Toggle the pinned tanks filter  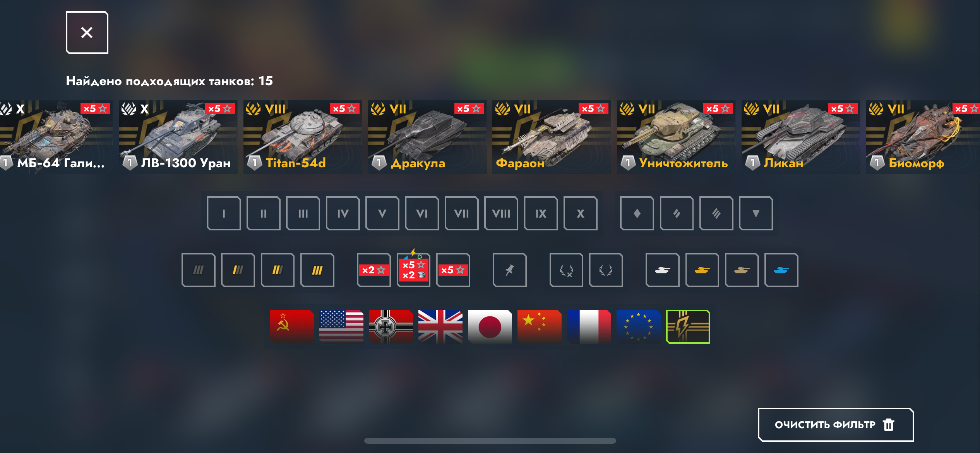(x=509, y=270)
